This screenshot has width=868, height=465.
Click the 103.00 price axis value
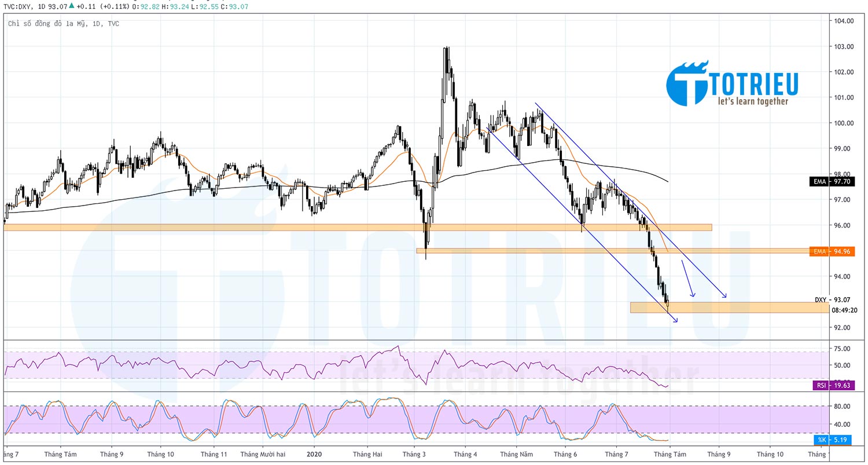click(843, 46)
